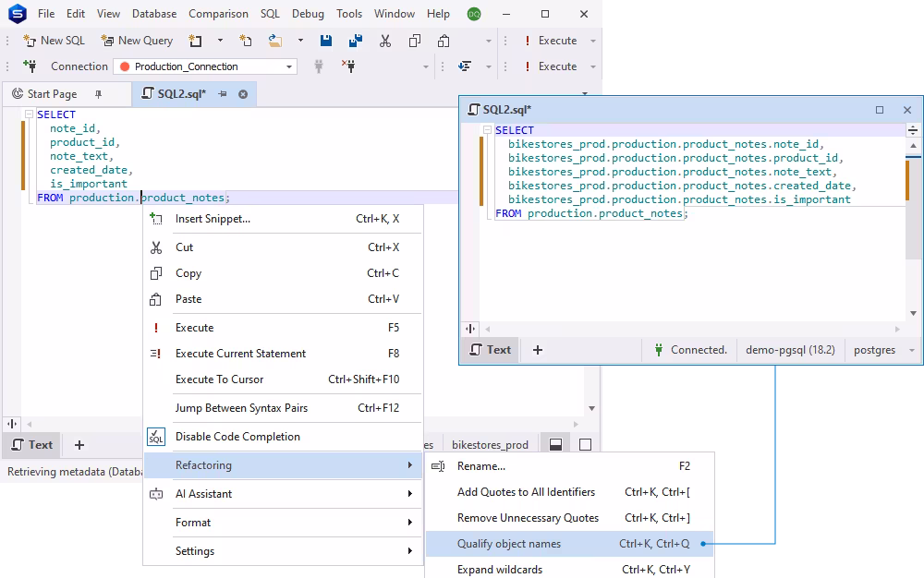Choose Execute (F5) in the context menu

[x=284, y=328]
